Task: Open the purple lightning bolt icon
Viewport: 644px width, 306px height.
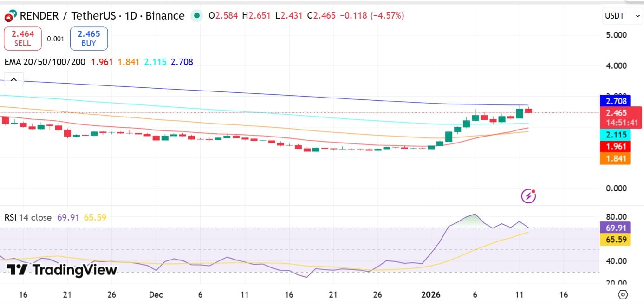Action: pyautogui.click(x=528, y=196)
